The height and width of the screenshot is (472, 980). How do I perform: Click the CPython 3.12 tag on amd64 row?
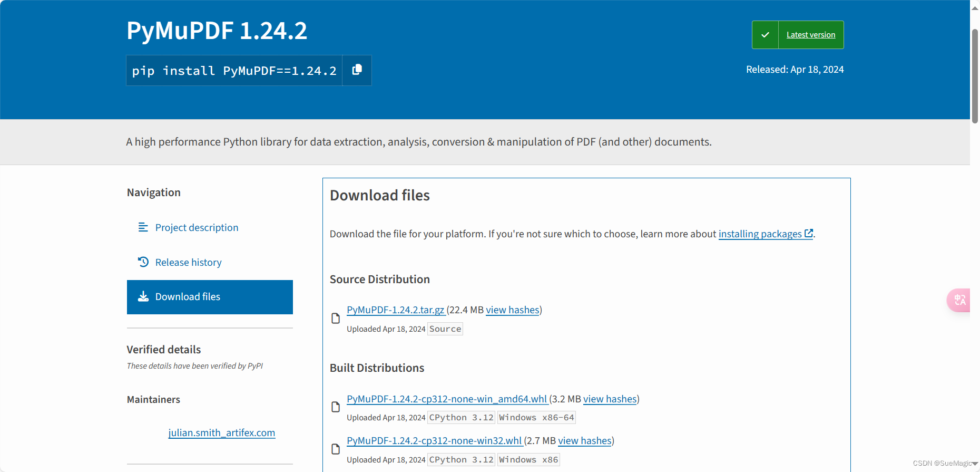pos(462,417)
